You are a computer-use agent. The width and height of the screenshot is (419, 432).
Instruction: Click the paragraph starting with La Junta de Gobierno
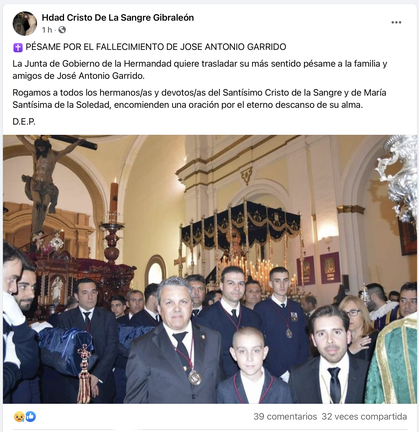pos(200,70)
